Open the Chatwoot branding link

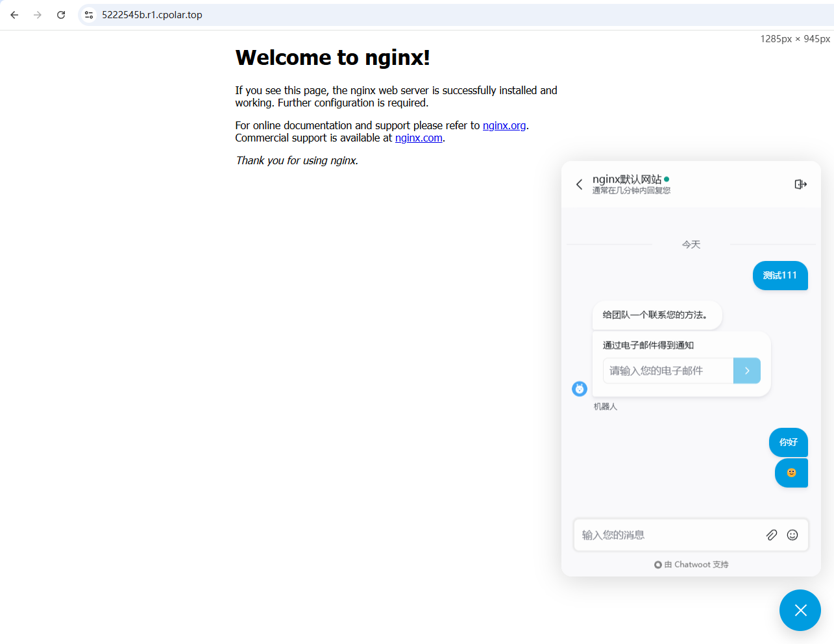[x=691, y=565]
